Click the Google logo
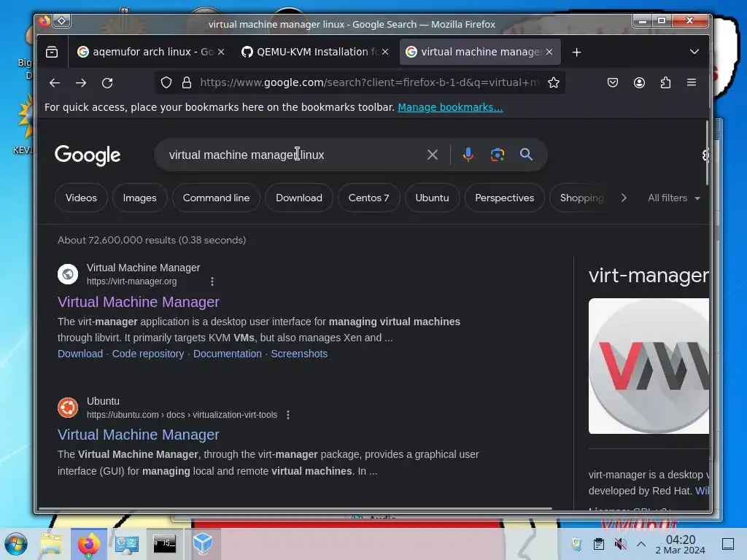Image resolution: width=747 pixels, height=560 pixels. point(88,155)
